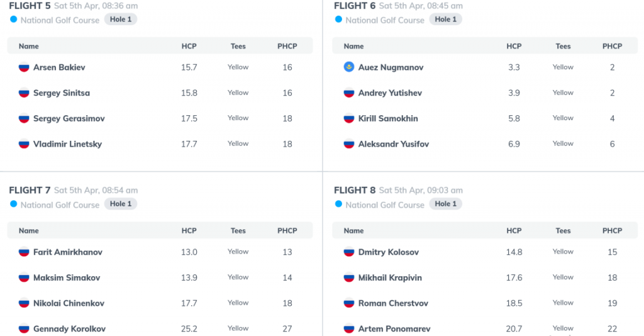Click the HCP column header in Flight 5

click(189, 46)
